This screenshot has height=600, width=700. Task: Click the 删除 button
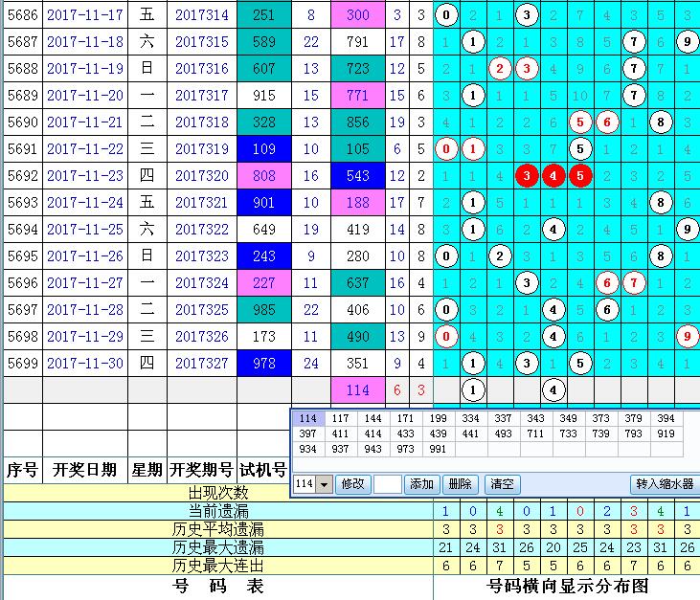461,484
